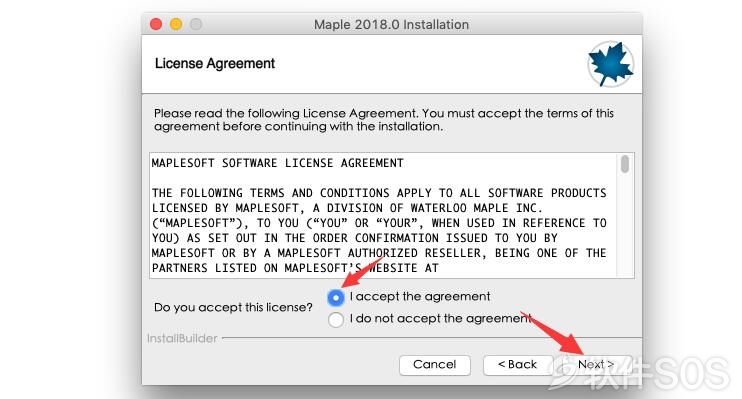The width and height of the screenshot is (742, 399).
Task: Cancel the Maple installation
Action: coord(434,365)
